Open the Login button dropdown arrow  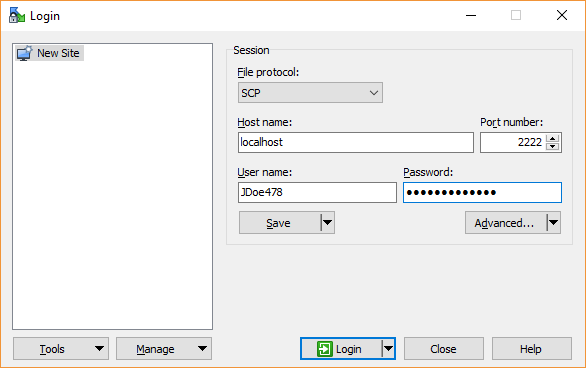coord(388,349)
